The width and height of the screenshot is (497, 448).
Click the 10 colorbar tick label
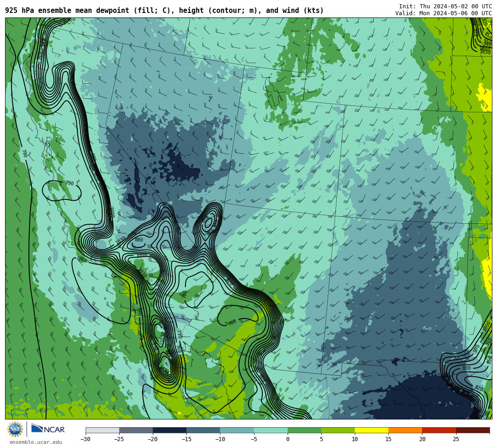tap(355, 439)
